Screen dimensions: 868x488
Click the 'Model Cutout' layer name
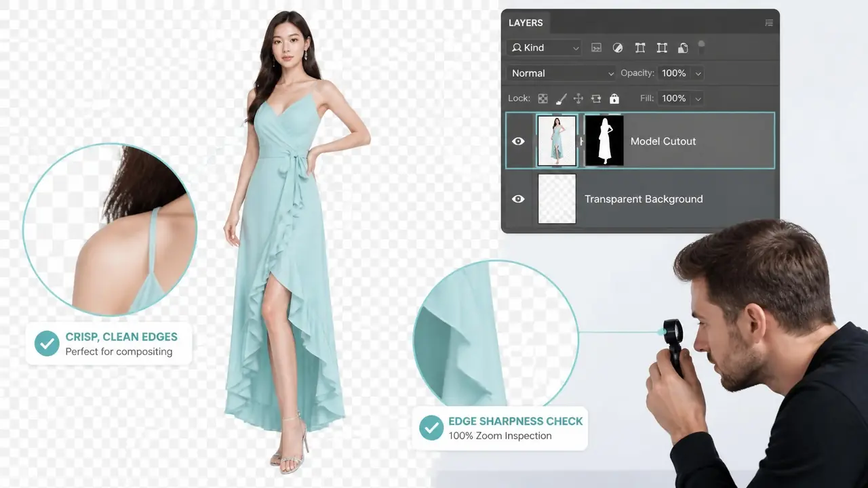point(663,141)
